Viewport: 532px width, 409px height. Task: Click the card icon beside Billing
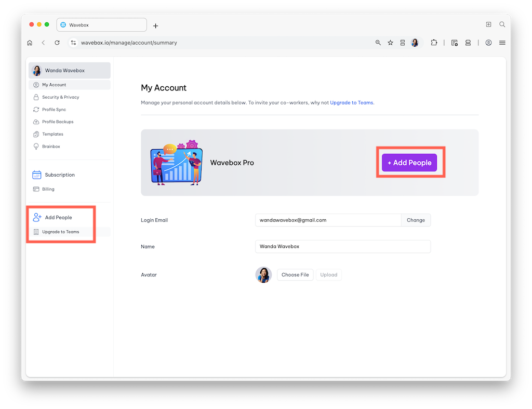pyautogui.click(x=36, y=189)
